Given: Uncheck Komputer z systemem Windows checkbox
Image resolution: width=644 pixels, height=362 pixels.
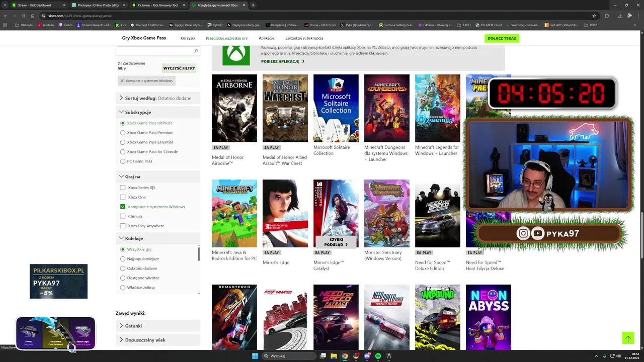Looking at the screenshot, I should click(123, 207).
